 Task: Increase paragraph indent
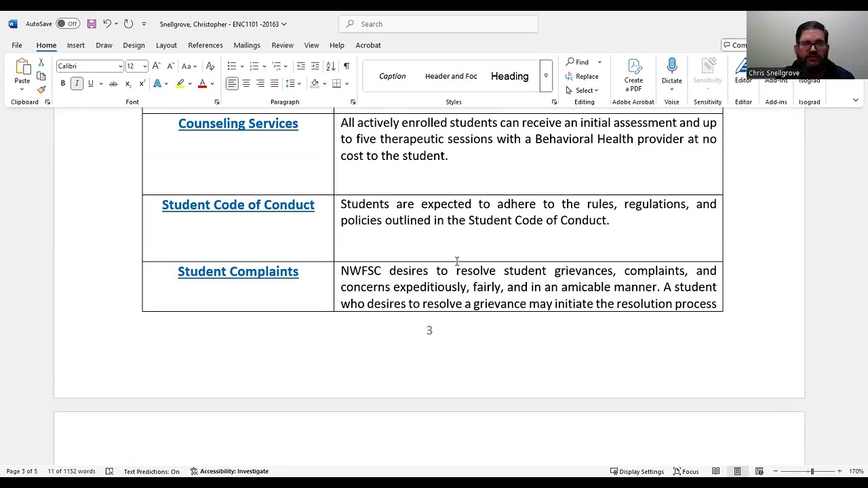(x=315, y=66)
